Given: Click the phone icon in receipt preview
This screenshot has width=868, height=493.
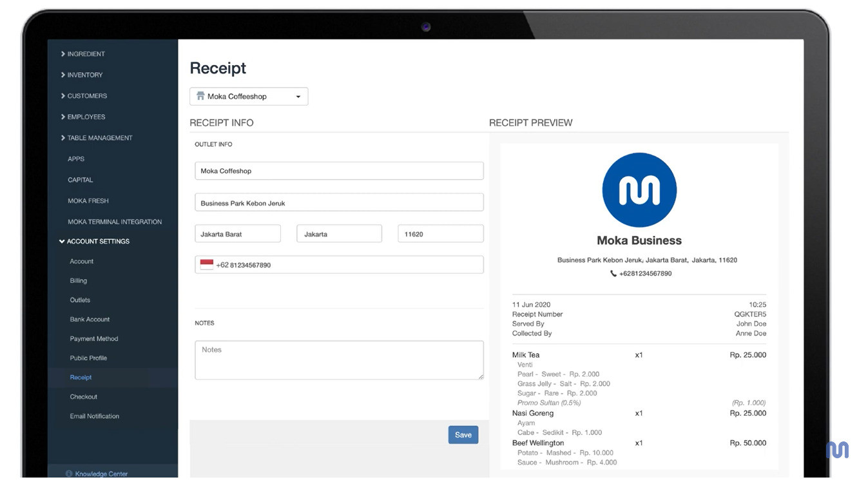Looking at the screenshot, I should [613, 274].
